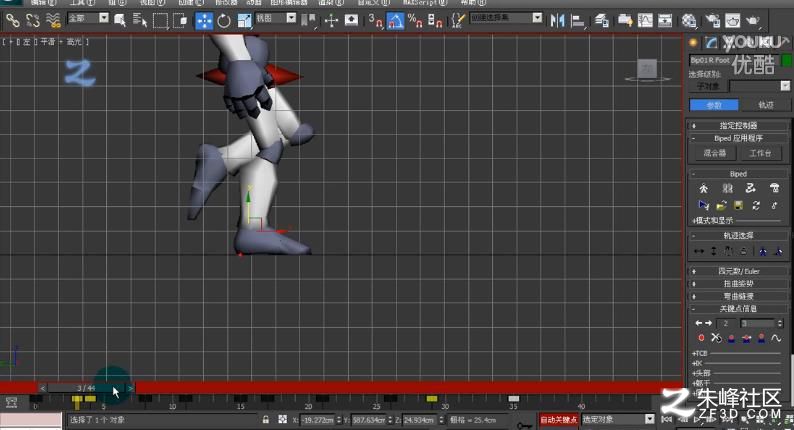Image resolution: width=794 pixels, height=430 pixels.
Task: Click the Unlink Selection chain icon
Action: (32, 21)
